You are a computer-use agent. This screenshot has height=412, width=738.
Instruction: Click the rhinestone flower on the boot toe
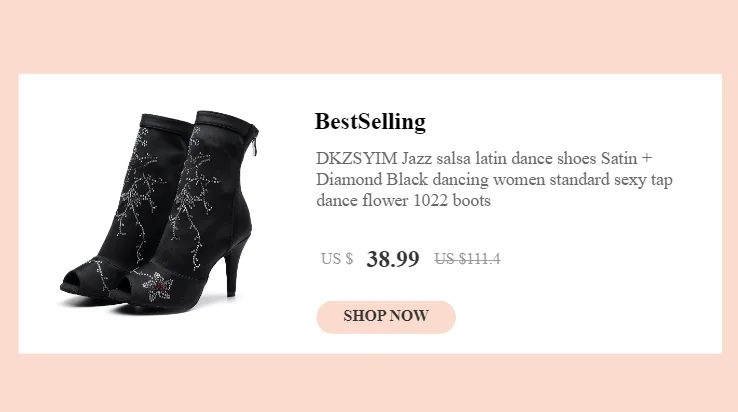click(159, 286)
